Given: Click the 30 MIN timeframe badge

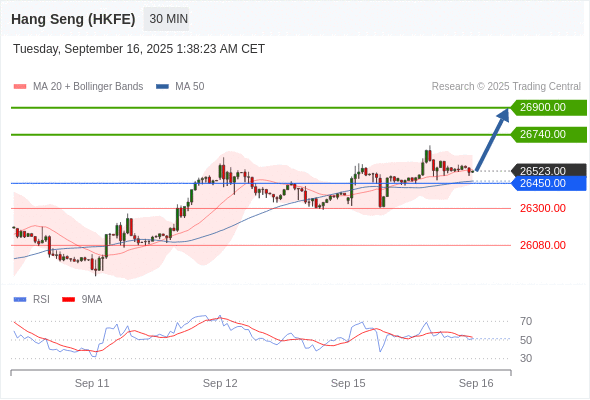Looking at the screenshot, I should point(166,19).
